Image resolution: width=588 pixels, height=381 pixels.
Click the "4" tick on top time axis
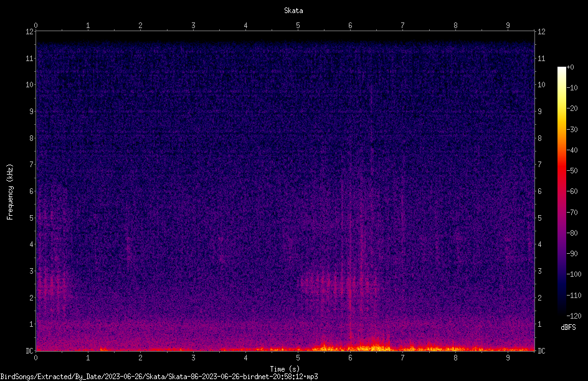point(245,25)
